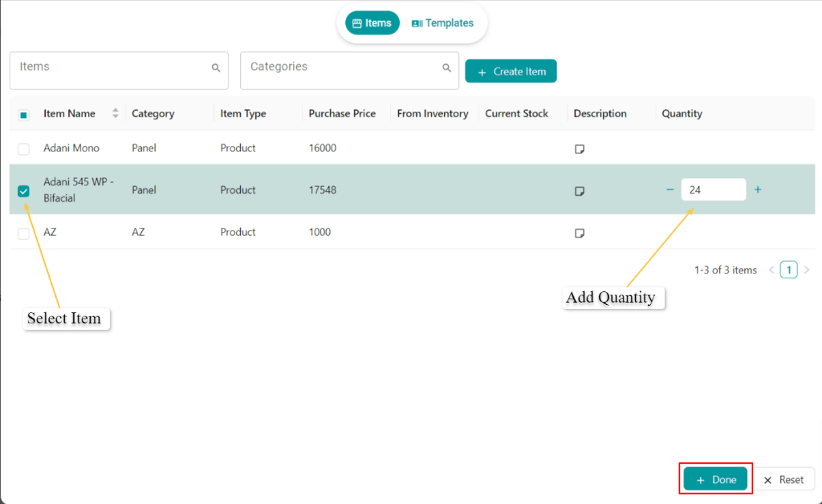Open description note for Adani 545 WP

pyautogui.click(x=580, y=191)
